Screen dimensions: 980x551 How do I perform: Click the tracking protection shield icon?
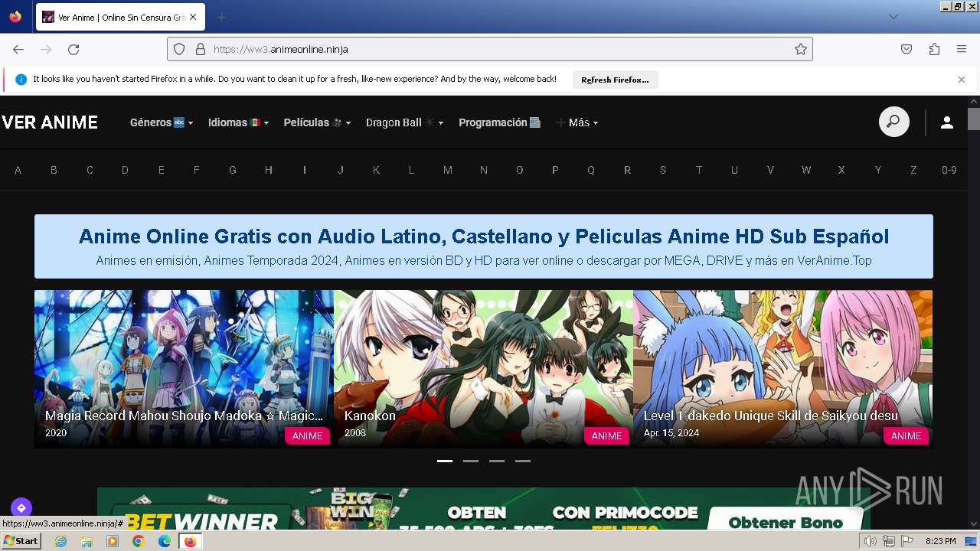(x=179, y=49)
